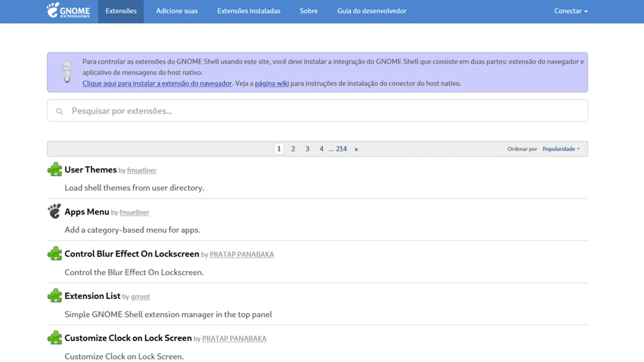Click 'Control the Blur Effect On Lockscreen.' description
This screenshot has width=644, height=362.
point(134,272)
